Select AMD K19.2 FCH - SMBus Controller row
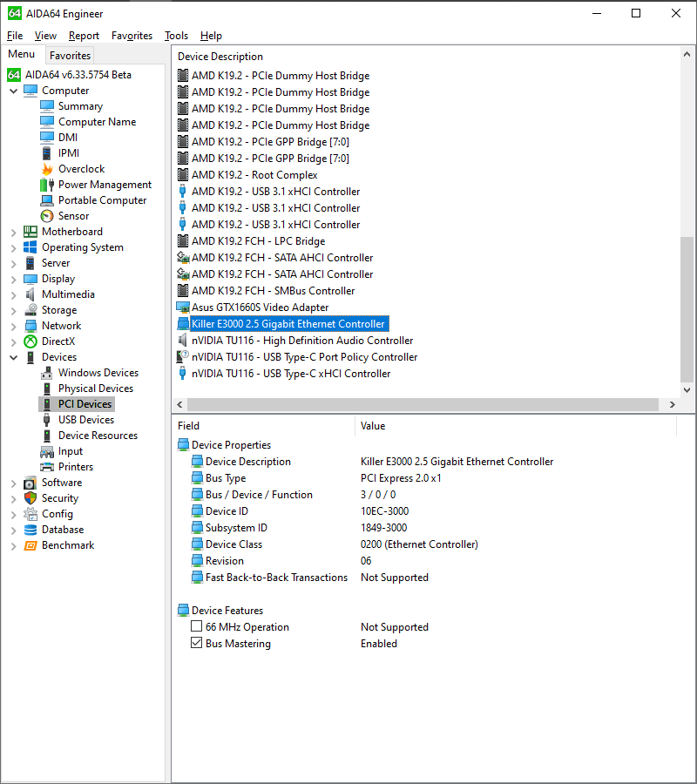 273,290
